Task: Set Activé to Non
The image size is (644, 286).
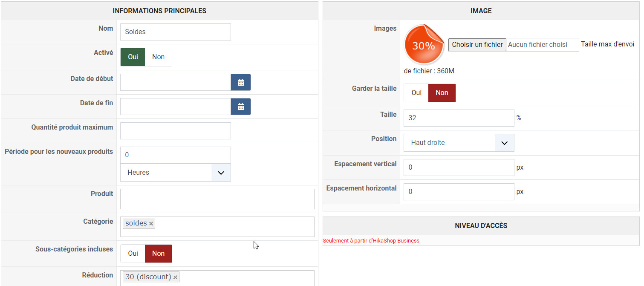Action: 158,57
